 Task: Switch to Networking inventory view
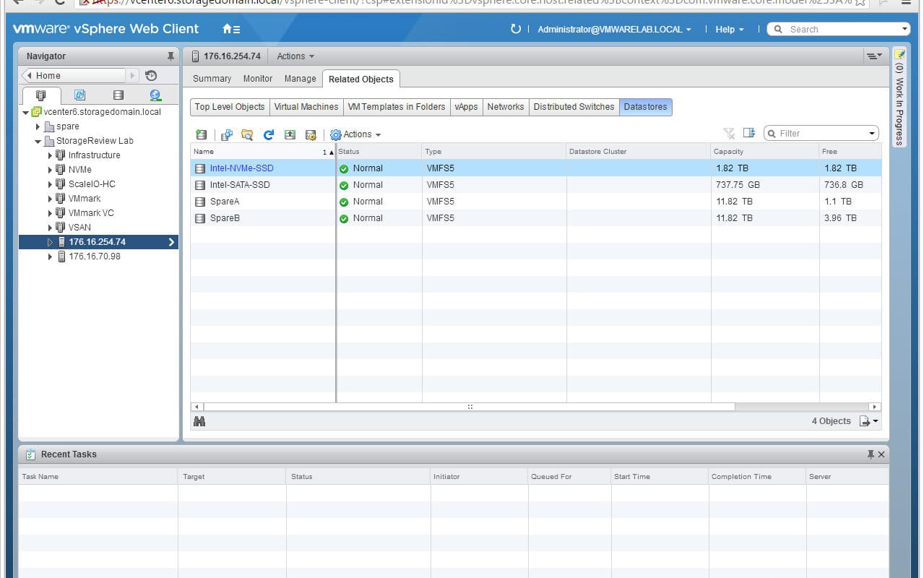[156, 95]
